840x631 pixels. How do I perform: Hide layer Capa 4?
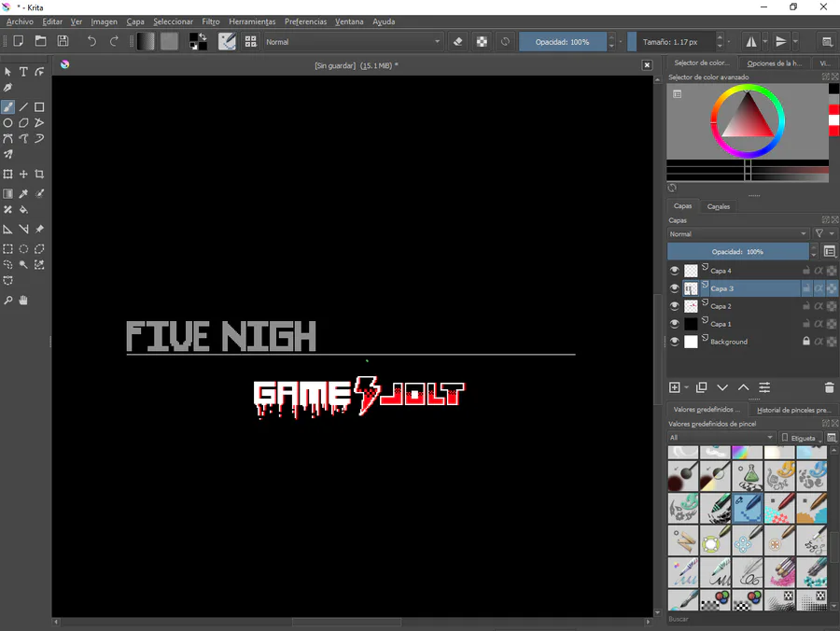(x=675, y=271)
